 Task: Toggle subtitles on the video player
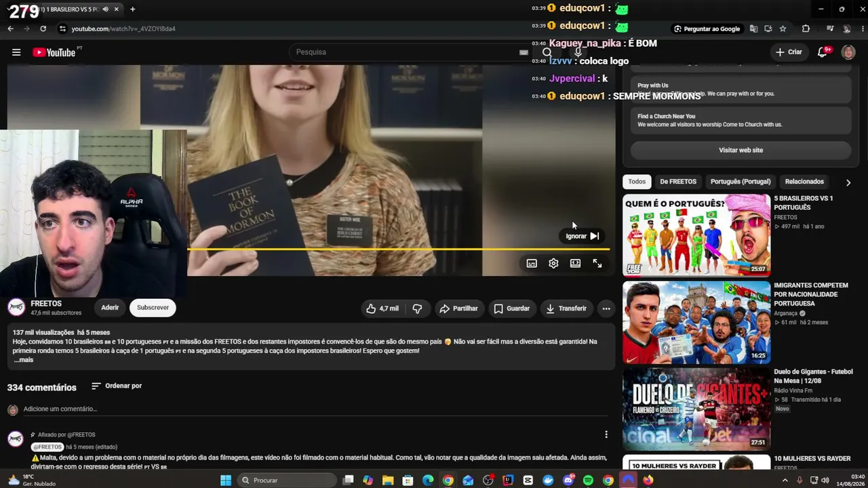point(532,263)
